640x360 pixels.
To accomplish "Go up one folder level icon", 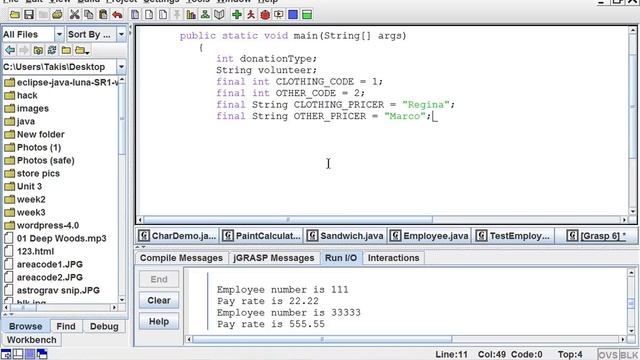I will (38, 50).
